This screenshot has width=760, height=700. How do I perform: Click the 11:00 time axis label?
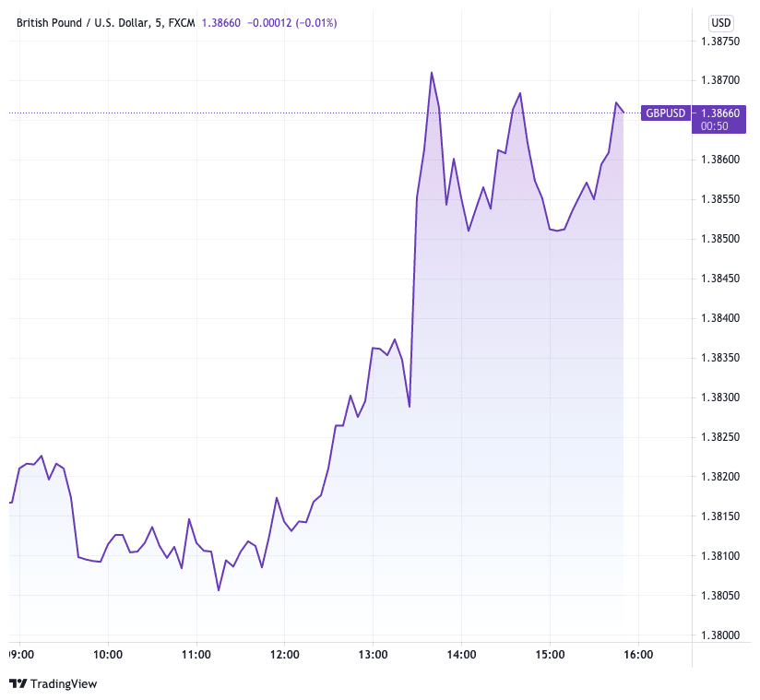(196, 655)
